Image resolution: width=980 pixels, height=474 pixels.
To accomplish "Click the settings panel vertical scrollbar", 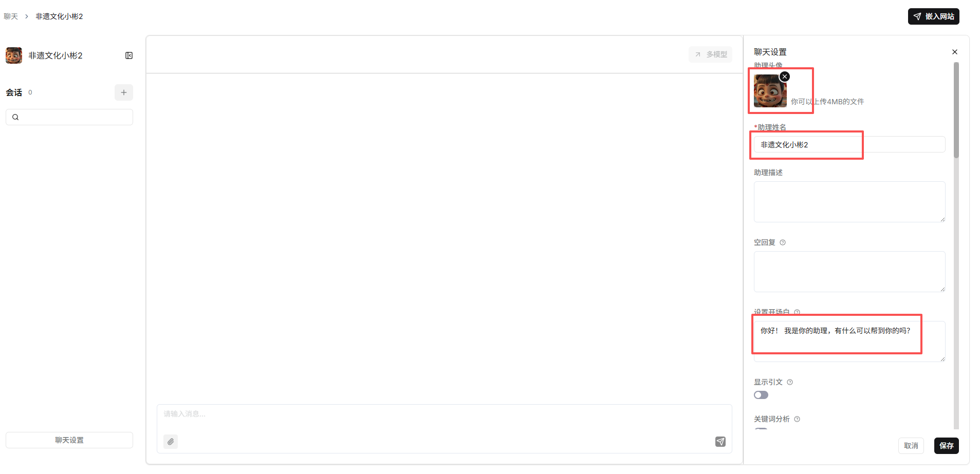I will pos(956,110).
